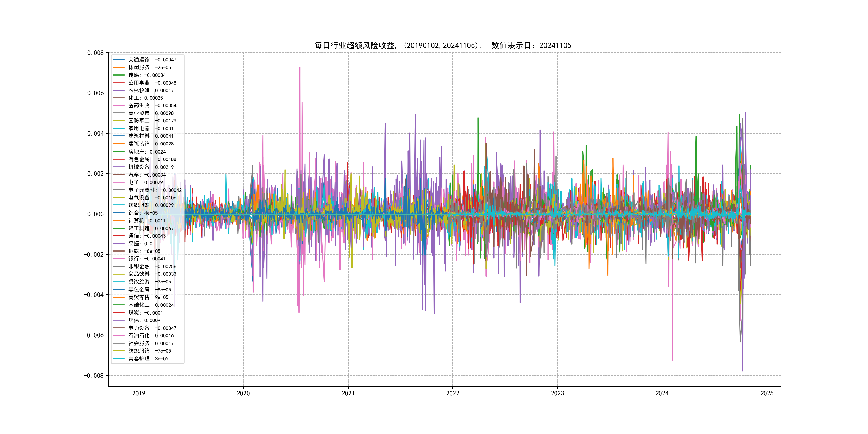Click the 2022 x-axis tick label
Screen dimensions: 868x434
452,393
